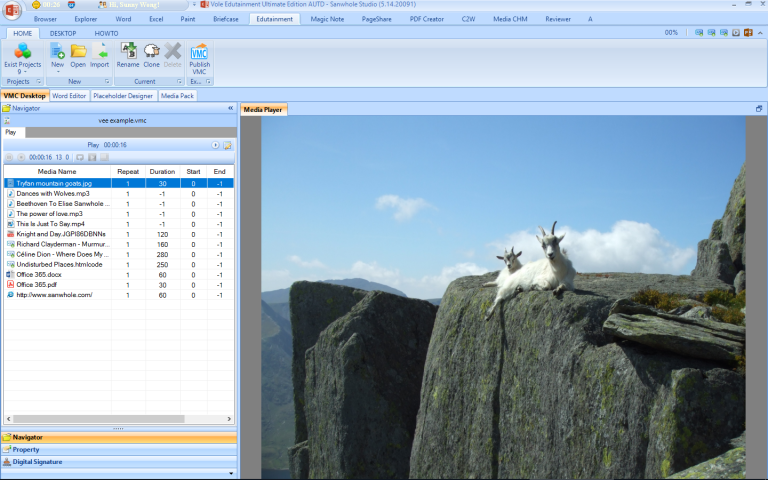Select the Media CHM module tab
768x480 pixels.
(x=510, y=19)
